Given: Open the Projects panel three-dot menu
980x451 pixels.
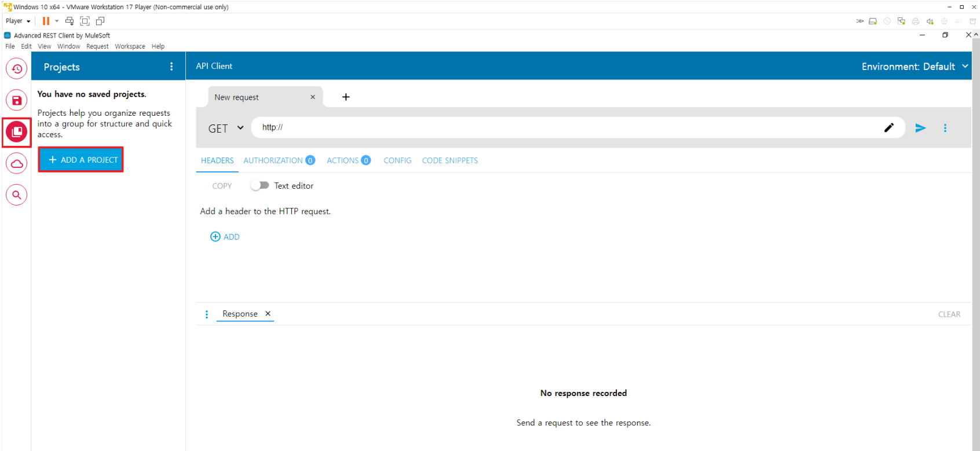Looking at the screenshot, I should [x=171, y=67].
